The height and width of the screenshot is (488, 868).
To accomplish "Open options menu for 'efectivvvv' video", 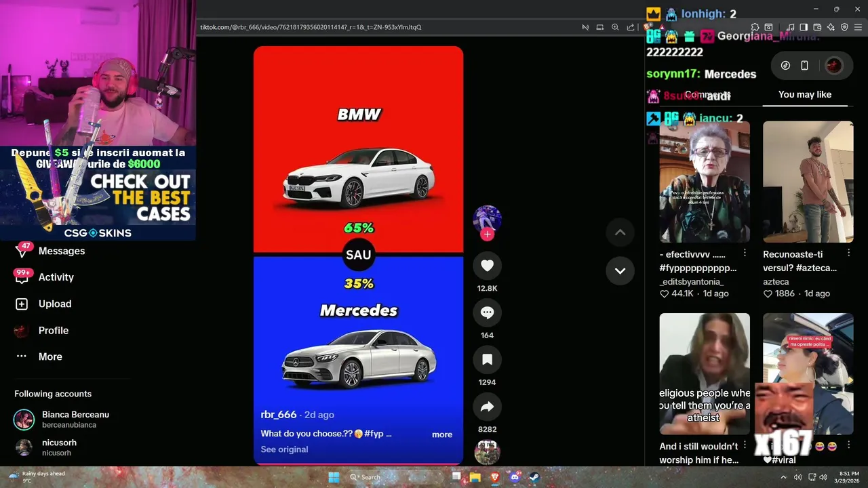I will [745, 252].
